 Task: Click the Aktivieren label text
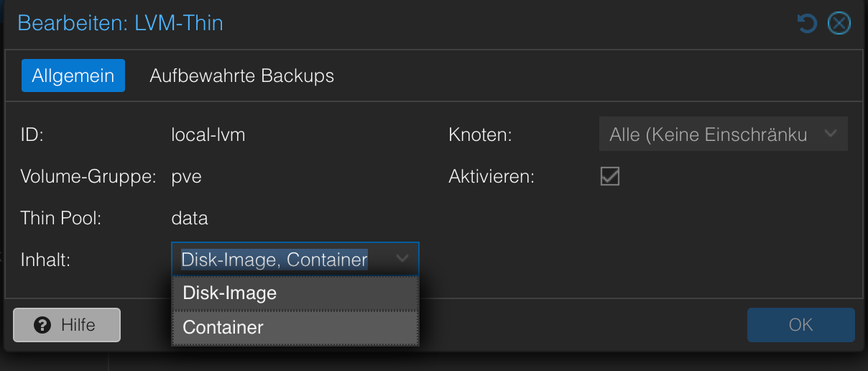pos(491,177)
